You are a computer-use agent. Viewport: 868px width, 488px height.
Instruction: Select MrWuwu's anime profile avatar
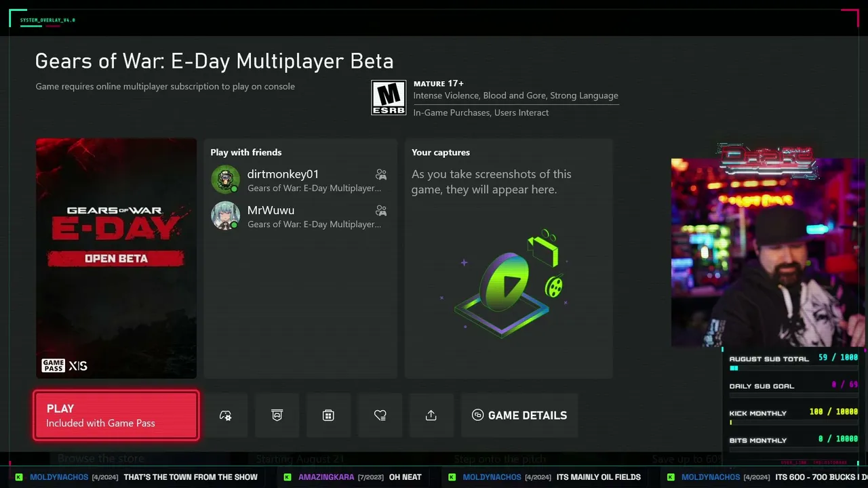[225, 216]
